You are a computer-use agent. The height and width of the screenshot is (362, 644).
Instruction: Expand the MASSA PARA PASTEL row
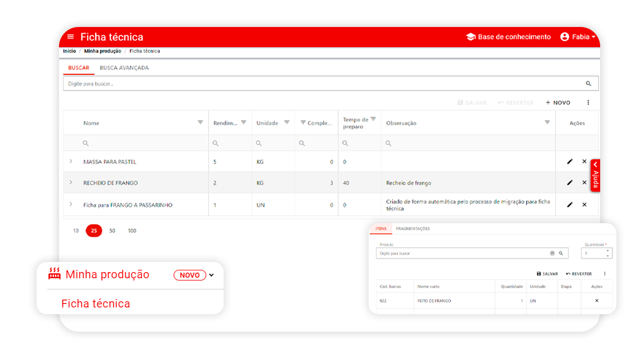(71, 161)
